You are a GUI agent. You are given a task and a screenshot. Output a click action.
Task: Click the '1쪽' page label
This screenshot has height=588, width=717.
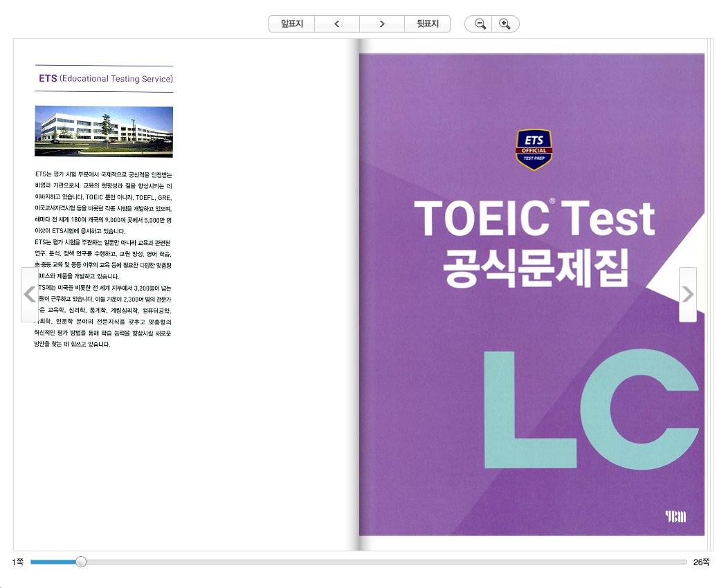point(17,562)
